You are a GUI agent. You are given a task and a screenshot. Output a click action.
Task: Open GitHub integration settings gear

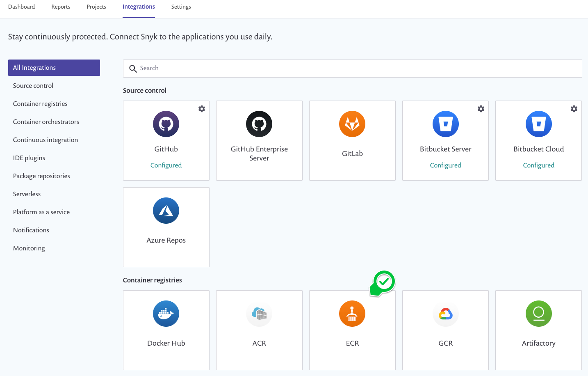202,109
